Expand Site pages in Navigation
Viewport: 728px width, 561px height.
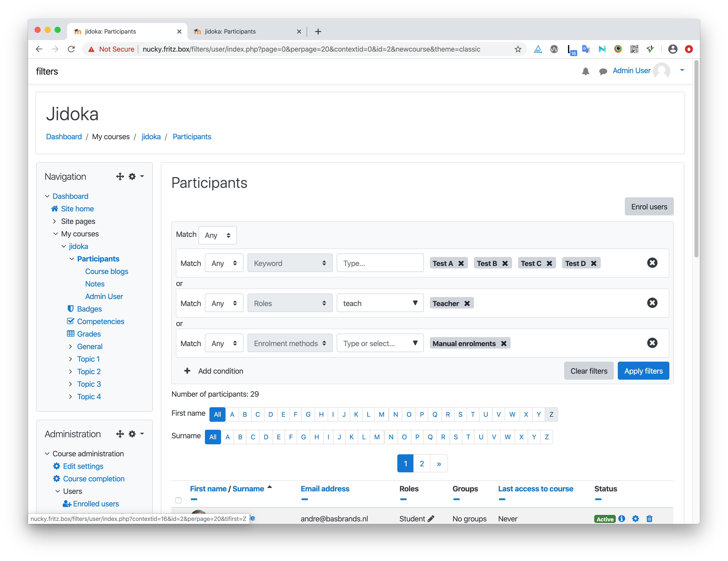(x=54, y=221)
